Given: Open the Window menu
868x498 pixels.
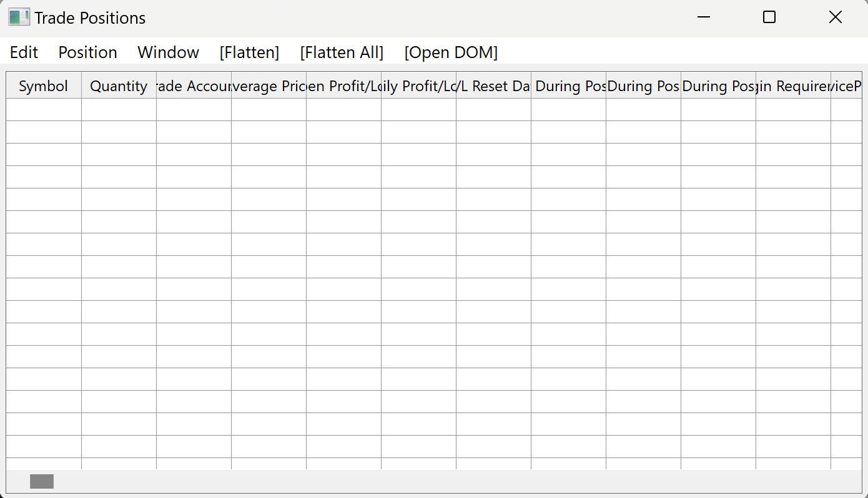Looking at the screenshot, I should point(168,52).
